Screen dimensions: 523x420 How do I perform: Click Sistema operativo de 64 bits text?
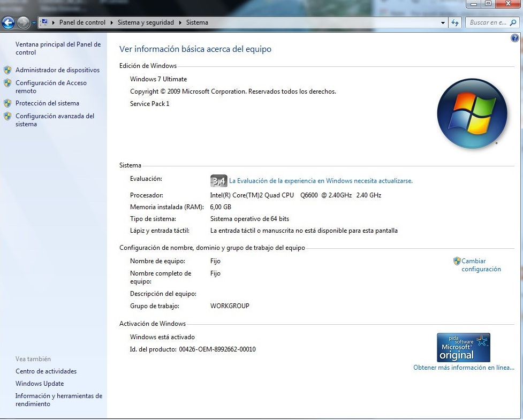[x=249, y=219]
